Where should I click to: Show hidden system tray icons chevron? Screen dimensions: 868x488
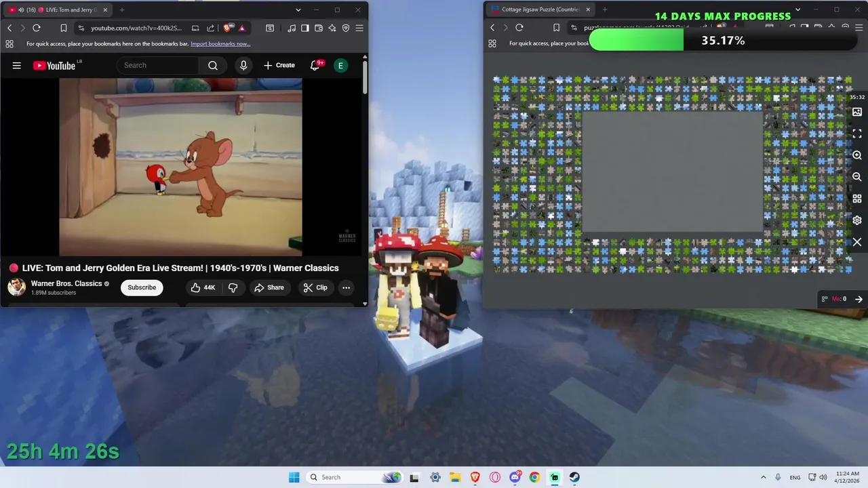[764, 477]
